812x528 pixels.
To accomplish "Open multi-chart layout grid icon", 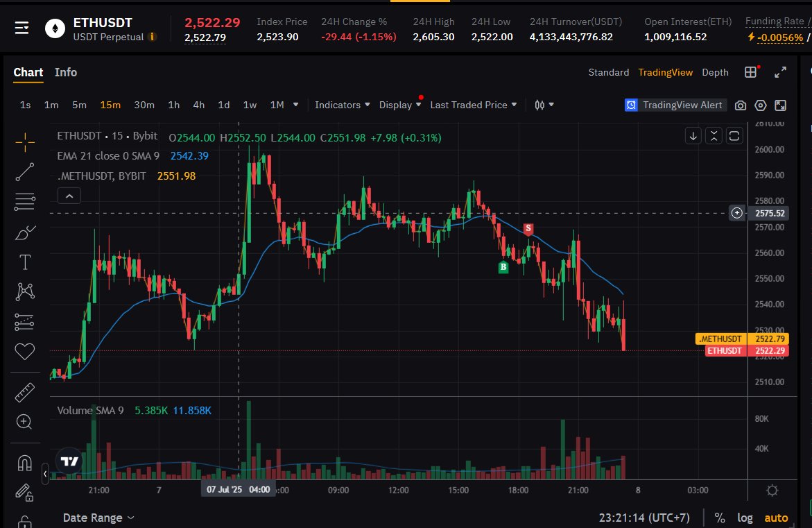I will (751, 73).
